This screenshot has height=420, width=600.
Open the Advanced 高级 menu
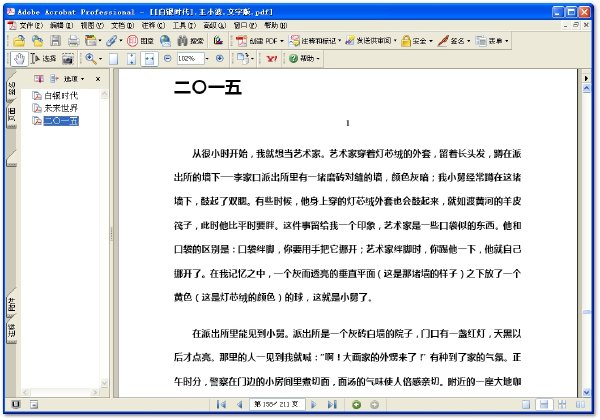(215, 26)
